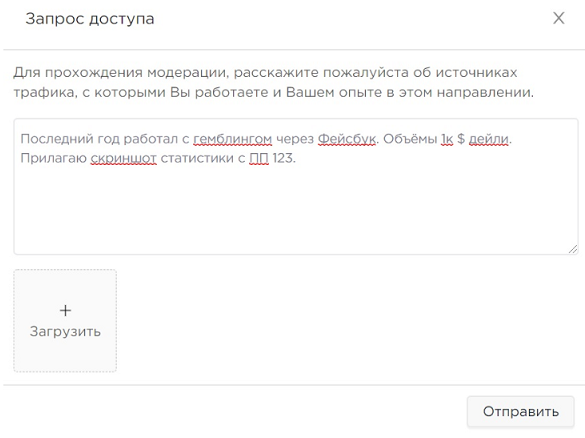Click the plus icon in upload box
585x438 pixels.
(65, 310)
